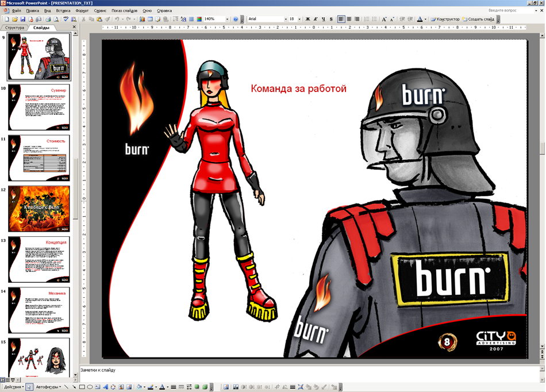Click the Increase Font Size icon
This screenshot has width=546, height=392.
[x=384, y=19]
